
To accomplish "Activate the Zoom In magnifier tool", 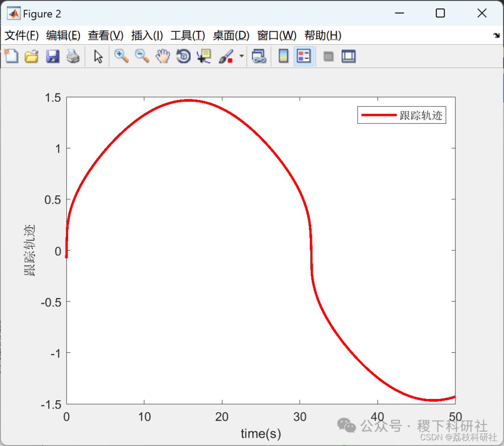I will click(121, 56).
